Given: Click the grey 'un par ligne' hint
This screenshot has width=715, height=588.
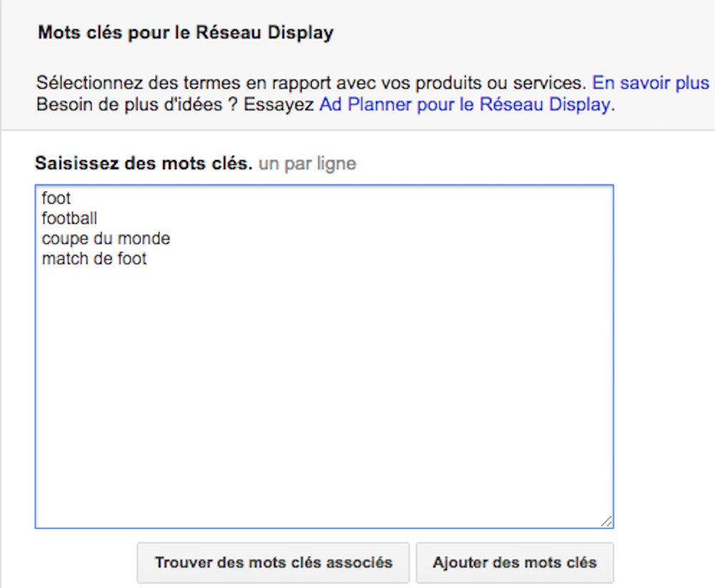Looking at the screenshot, I should (307, 164).
